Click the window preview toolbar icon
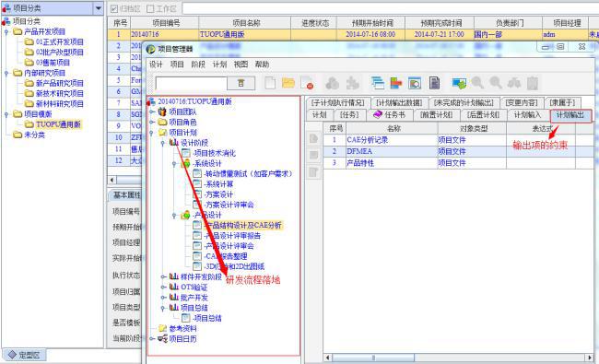 tap(415, 83)
